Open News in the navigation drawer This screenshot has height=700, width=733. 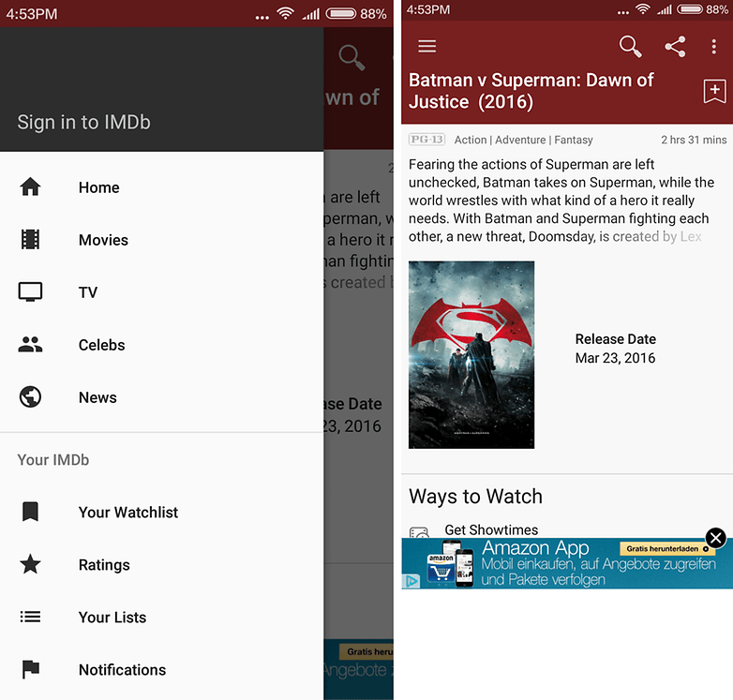pyautogui.click(x=162, y=396)
